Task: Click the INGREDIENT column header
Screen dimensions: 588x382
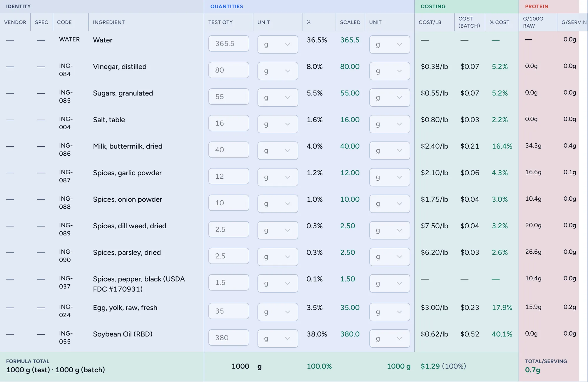Action: pyautogui.click(x=109, y=22)
